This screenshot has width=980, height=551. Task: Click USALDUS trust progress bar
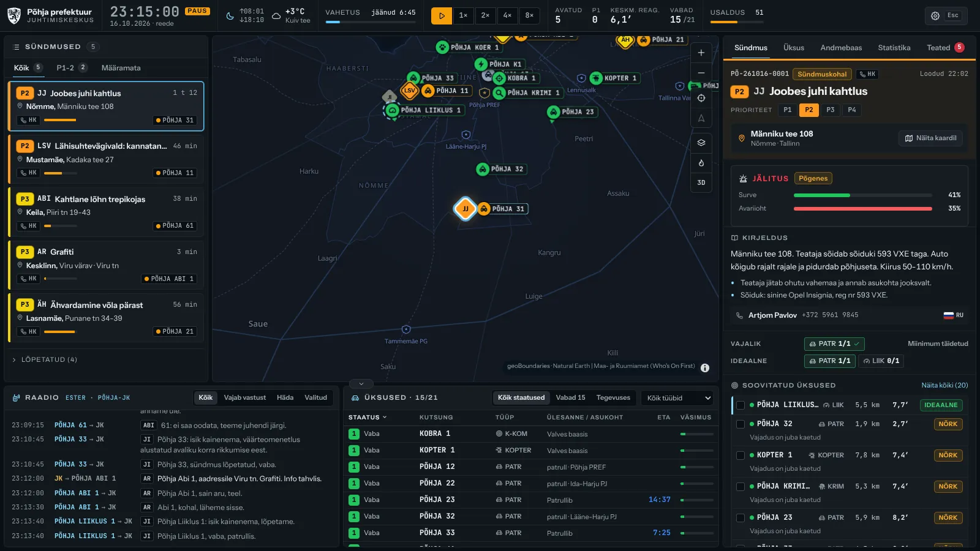[737, 23]
